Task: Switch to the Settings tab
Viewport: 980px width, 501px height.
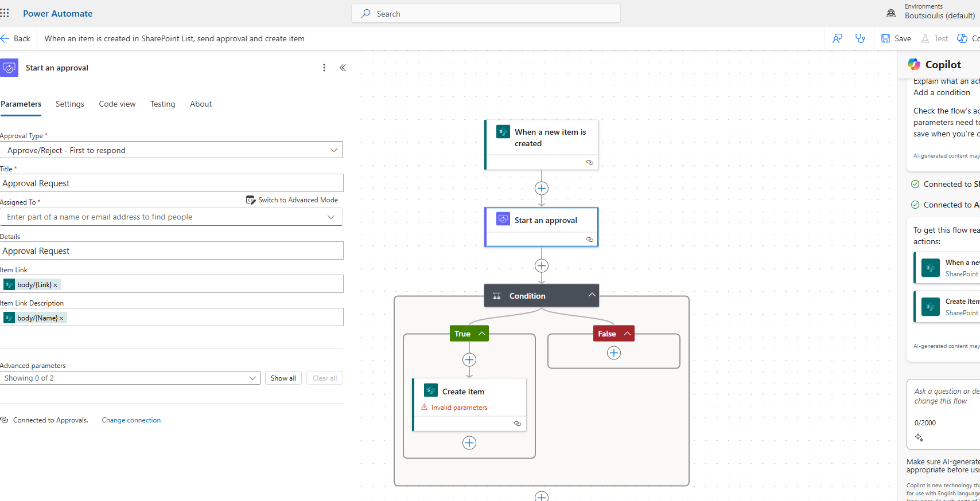Action: [x=70, y=104]
